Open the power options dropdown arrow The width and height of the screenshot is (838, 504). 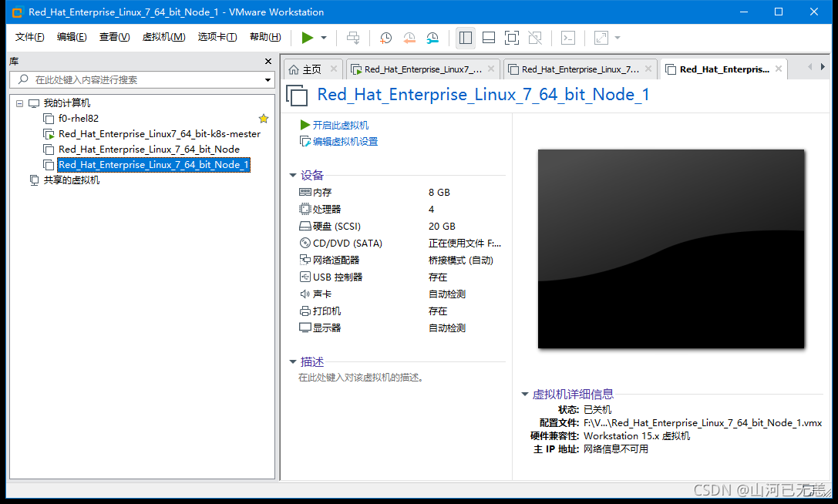324,38
